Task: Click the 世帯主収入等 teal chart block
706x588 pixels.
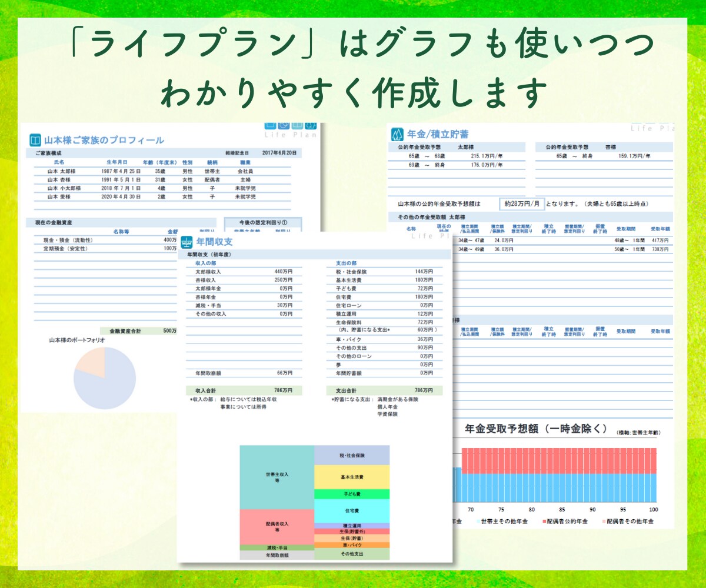Action: (x=277, y=477)
